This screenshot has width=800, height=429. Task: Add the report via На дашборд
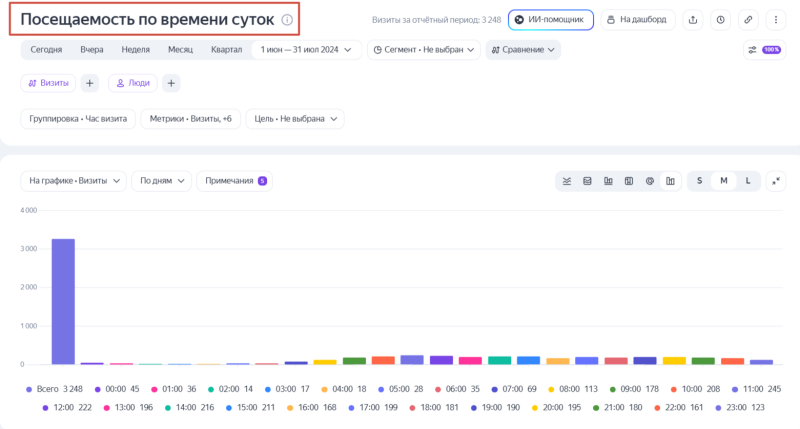coord(638,20)
